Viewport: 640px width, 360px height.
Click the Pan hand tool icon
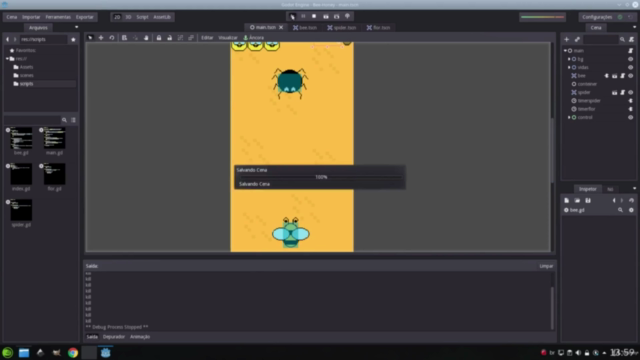[x=146, y=38]
